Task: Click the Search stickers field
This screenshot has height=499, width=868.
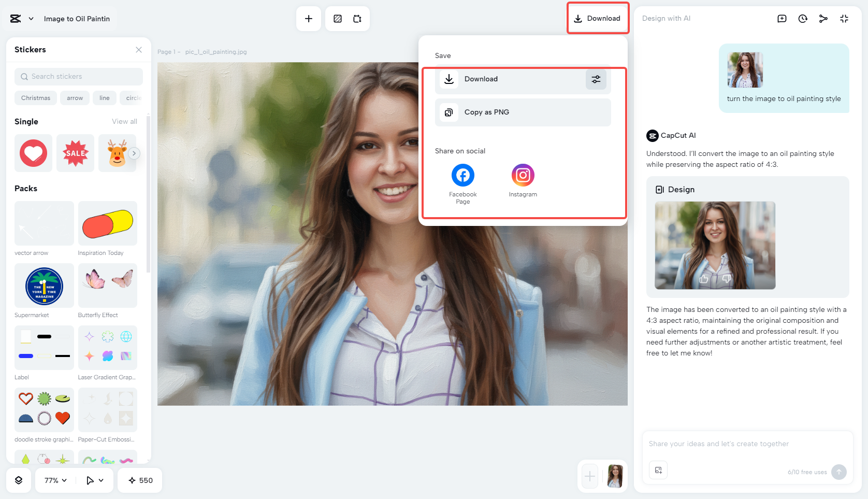Action: click(79, 77)
